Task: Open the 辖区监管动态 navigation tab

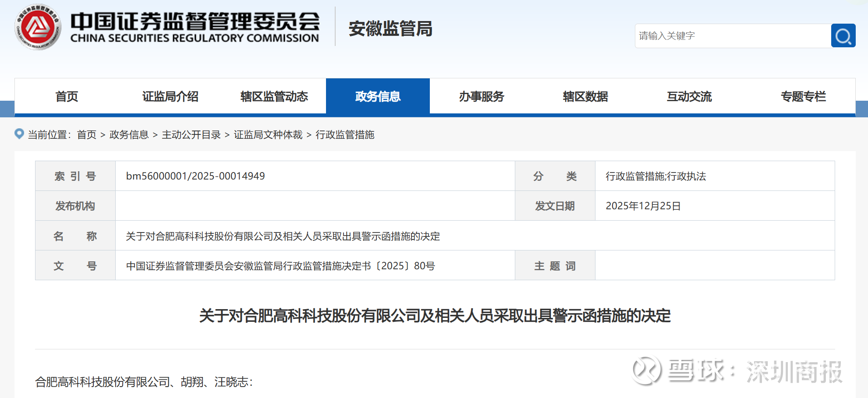Action: 274,96
